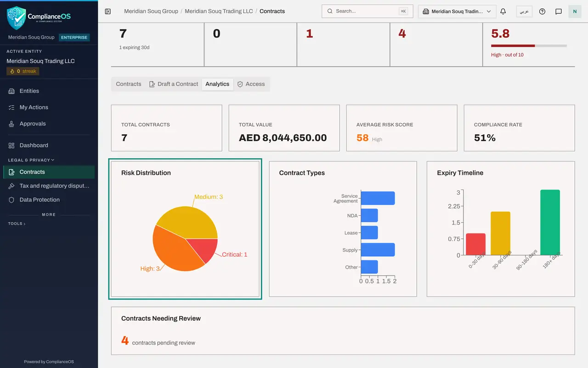
Task: Click the red risk score progress bar
Action: click(x=529, y=46)
